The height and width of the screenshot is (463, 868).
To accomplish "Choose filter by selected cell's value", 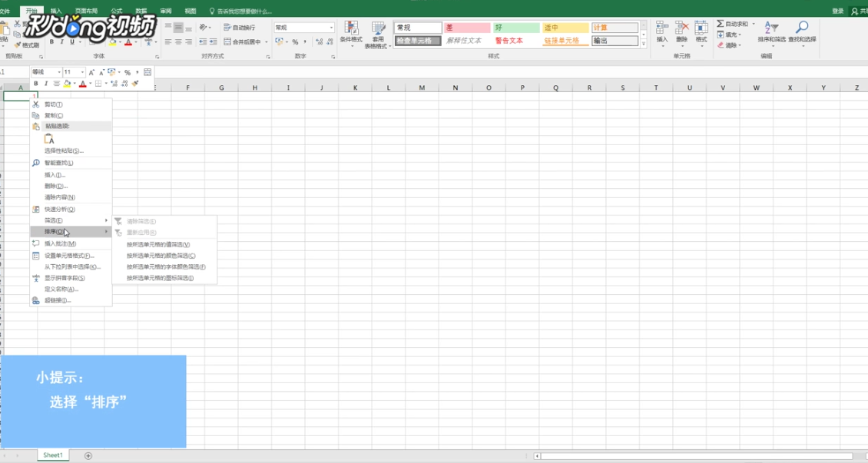I will [x=164, y=244].
